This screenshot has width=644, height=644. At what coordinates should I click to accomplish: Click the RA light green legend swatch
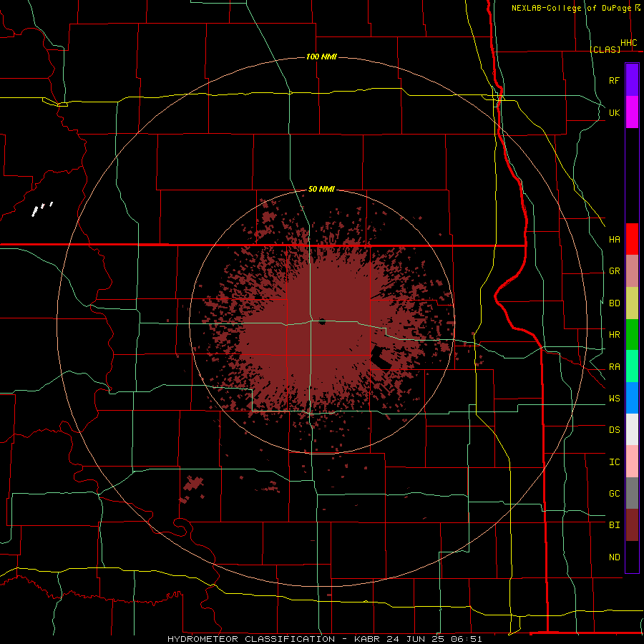tap(632, 366)
